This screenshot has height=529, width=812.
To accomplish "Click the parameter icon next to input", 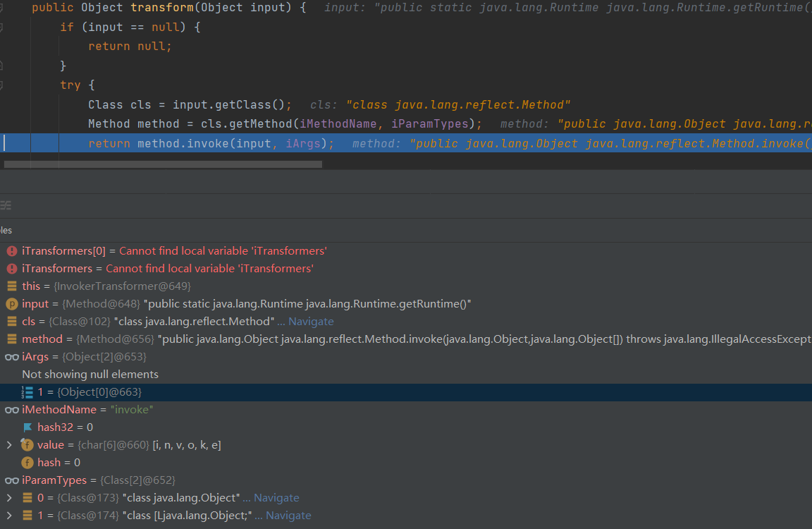I will pyautogui.click(x=11, y=304).
